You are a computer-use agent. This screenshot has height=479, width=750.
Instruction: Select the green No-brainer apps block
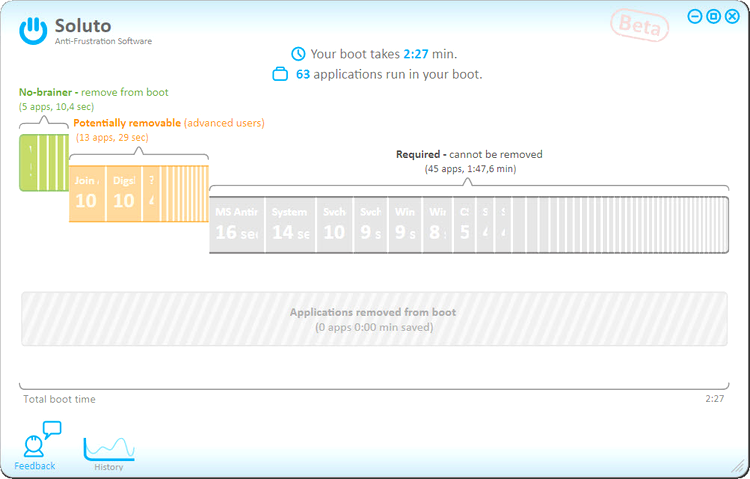[x=44, y=163]
